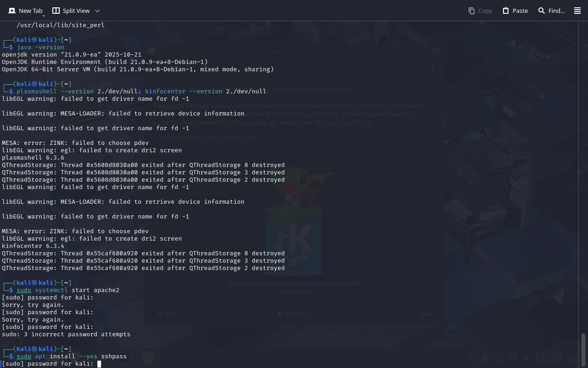The image size is (588, 368).
Task: Click the 'kinfocenter 6.3.4' output line
Action: click(x=33, y=246)
